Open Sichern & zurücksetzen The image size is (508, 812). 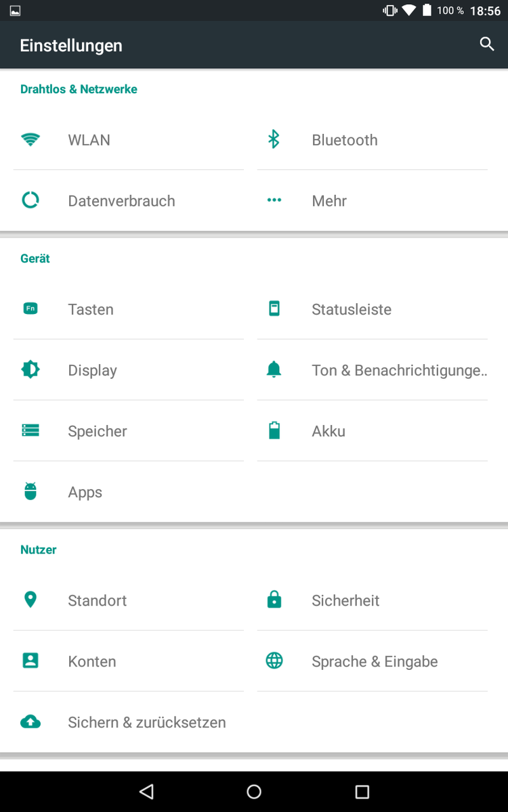pyautogui.click(x=147, y=722)
